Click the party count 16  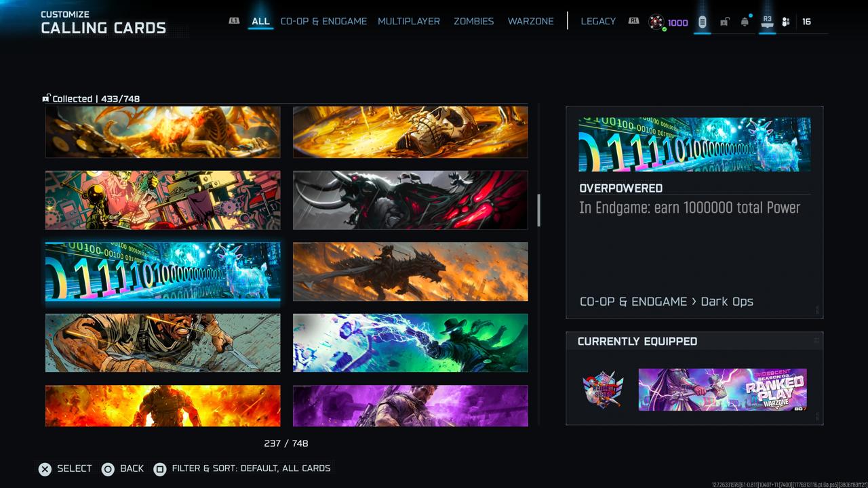click(x=806, y=22)
